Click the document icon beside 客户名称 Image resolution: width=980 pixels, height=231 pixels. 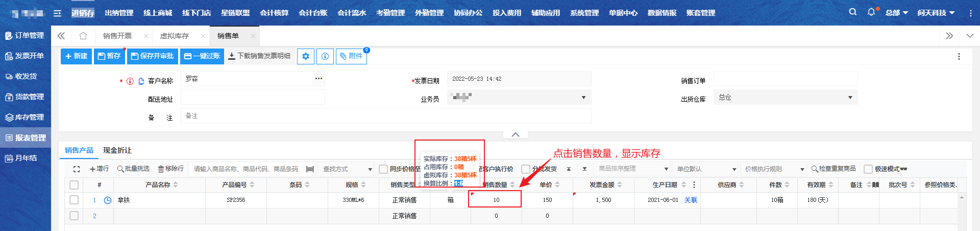(141, 81)
